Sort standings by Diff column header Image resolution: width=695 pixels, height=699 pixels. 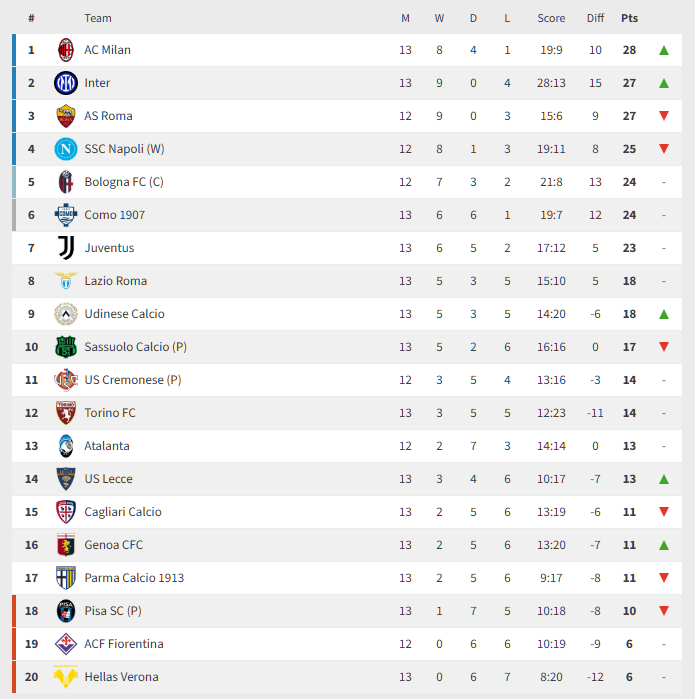coord(596,18)
